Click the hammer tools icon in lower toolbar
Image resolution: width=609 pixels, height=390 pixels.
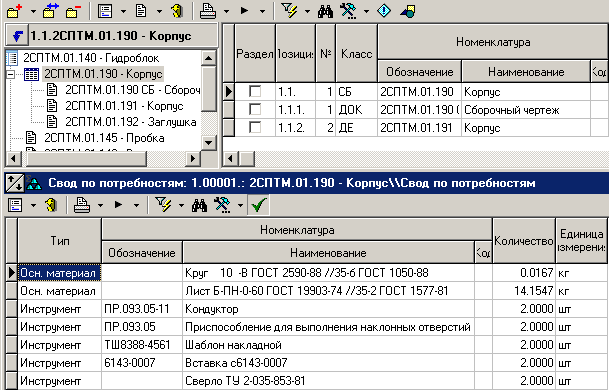click(222, 205)
